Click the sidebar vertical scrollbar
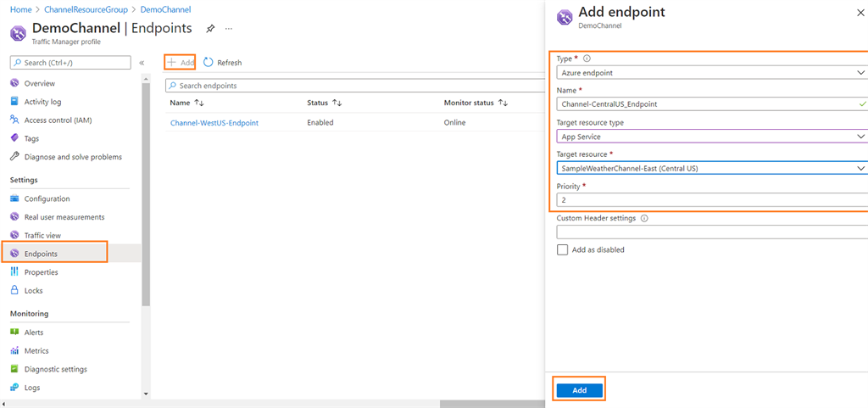 pos(146,193)
